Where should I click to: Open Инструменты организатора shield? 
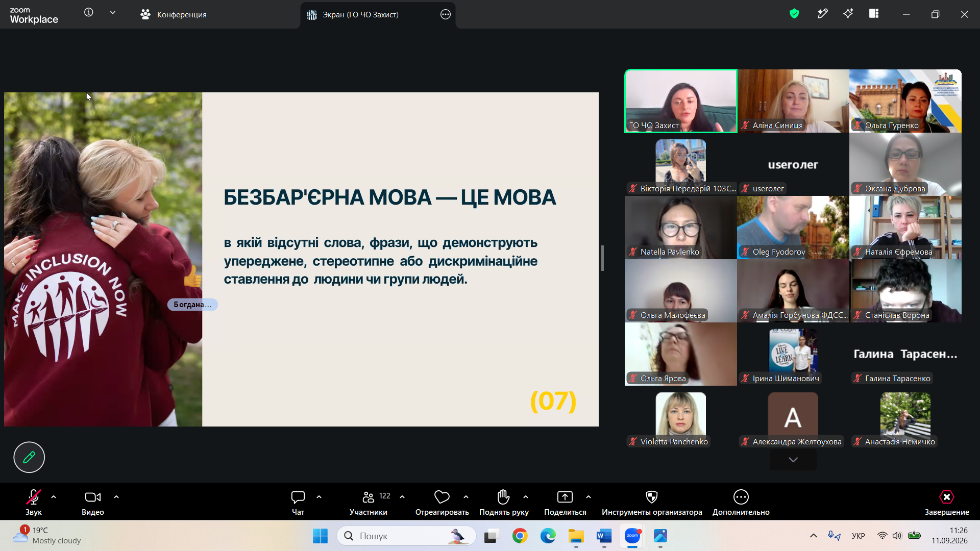tap(652, 503)
